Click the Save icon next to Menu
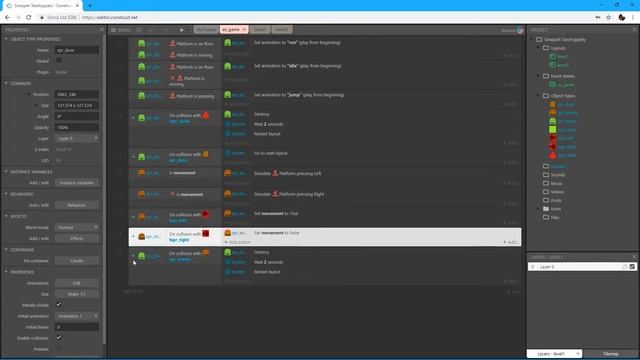The width and height of the screenshot is (640, 360). click(139, 30)
